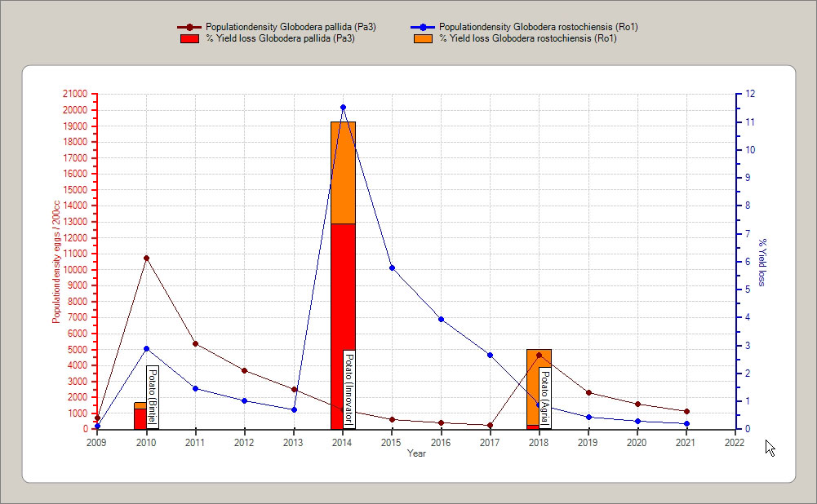Click the orange % Yield loss rostochiensis legend swatch
This screenshot has height=504, width=817.
[423, 38]
